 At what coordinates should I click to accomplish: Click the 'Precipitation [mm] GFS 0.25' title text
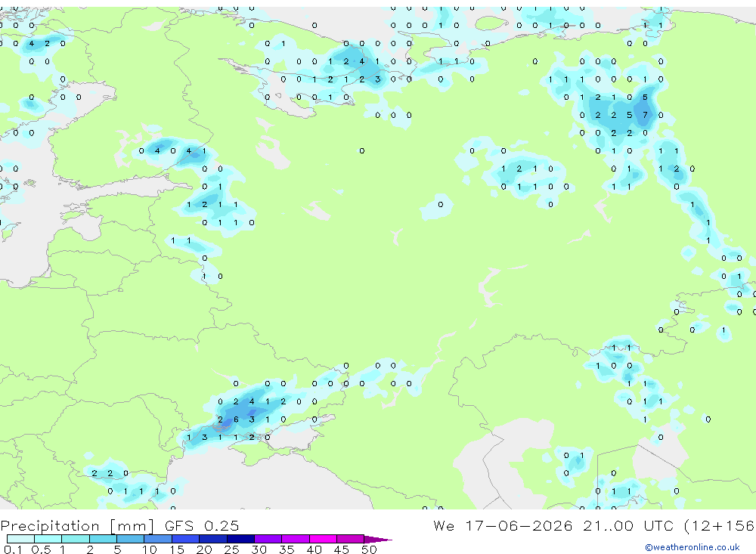[119, 526]
